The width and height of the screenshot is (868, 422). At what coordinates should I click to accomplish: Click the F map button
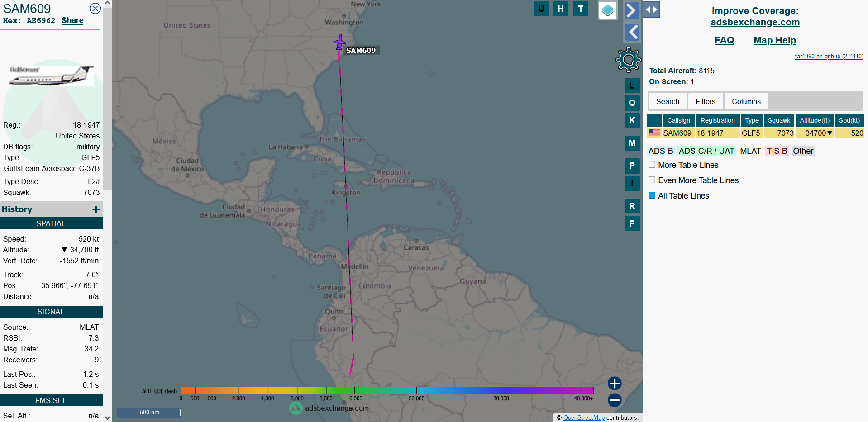[632, 223]
